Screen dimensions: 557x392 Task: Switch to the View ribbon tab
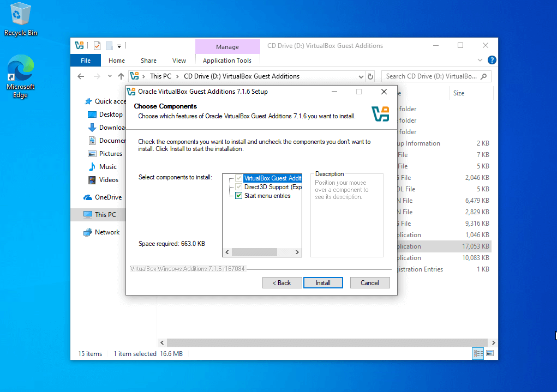pos(179,61)
